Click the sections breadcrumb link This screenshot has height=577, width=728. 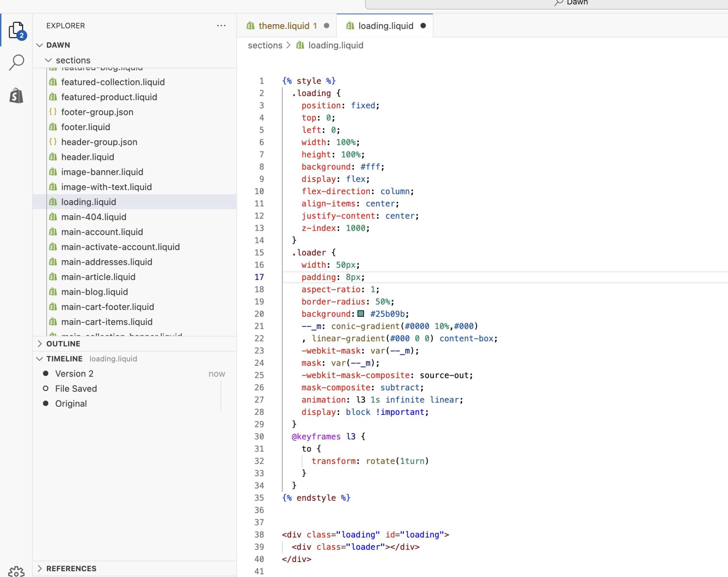[265, 45]
